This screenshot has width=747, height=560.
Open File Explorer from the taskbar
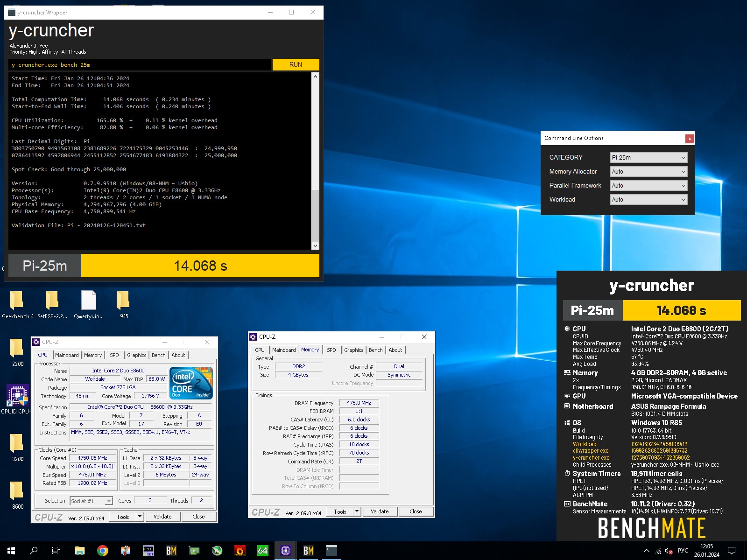click(79, 551)
